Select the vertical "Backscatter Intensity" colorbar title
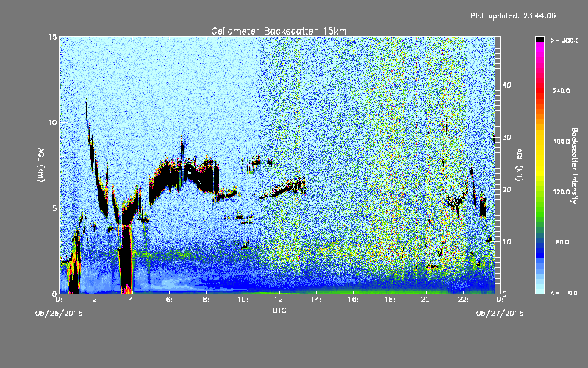Image resolution: width=588 pixels, height=368 pixels. [x=574, y=166]
